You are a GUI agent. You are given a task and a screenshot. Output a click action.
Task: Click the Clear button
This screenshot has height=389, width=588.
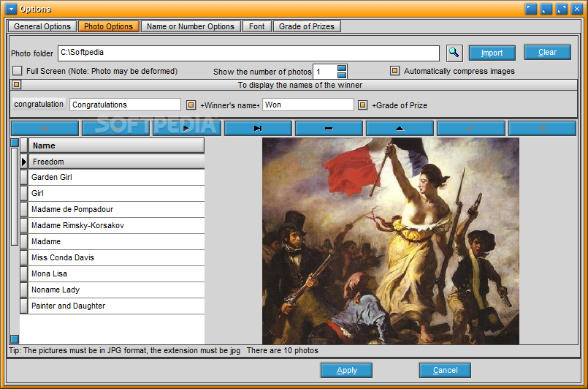pos(548,52)
